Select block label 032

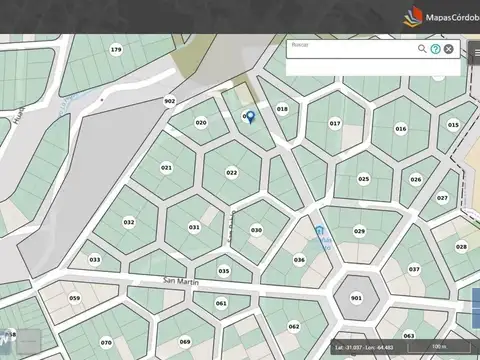(129, 222)
